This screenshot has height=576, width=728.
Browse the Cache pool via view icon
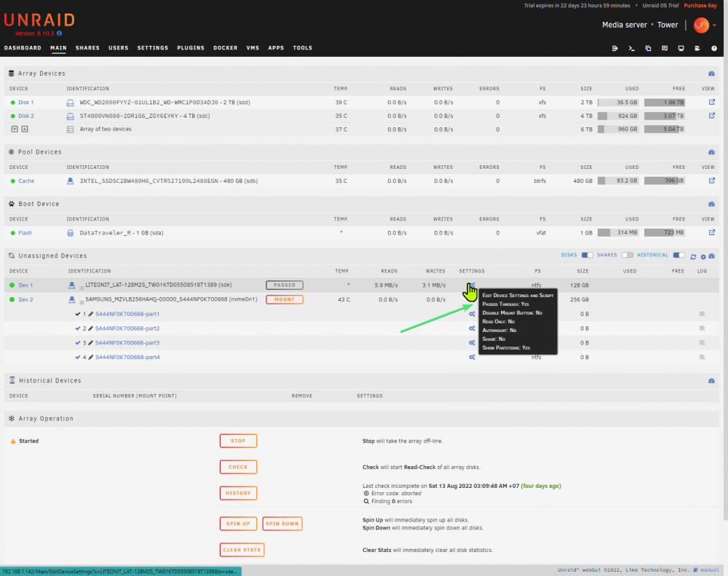712,181
